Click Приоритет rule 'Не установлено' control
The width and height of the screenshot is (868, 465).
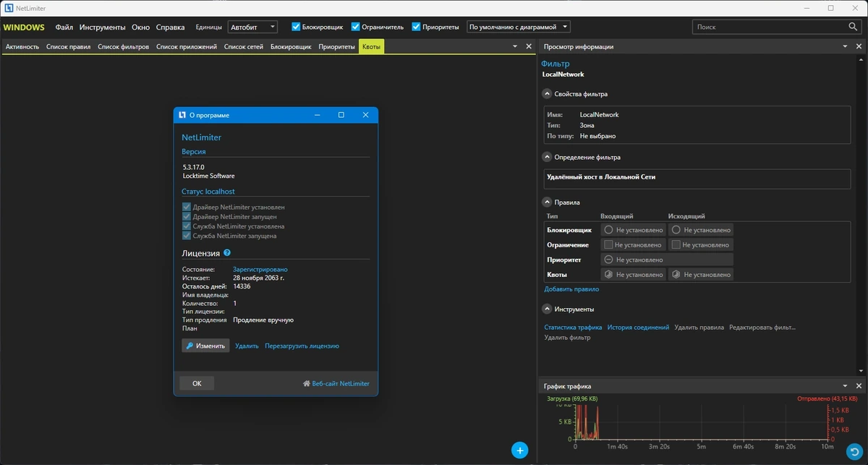click(667, 260)
